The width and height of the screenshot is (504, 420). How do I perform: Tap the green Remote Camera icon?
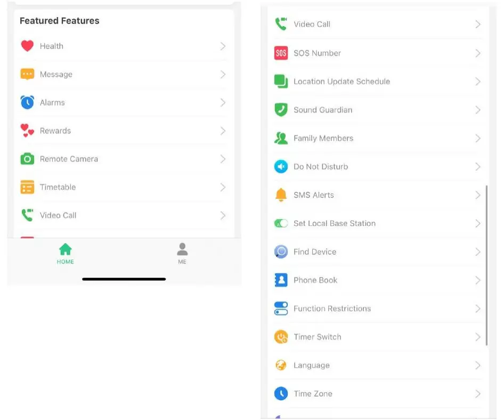27,159
